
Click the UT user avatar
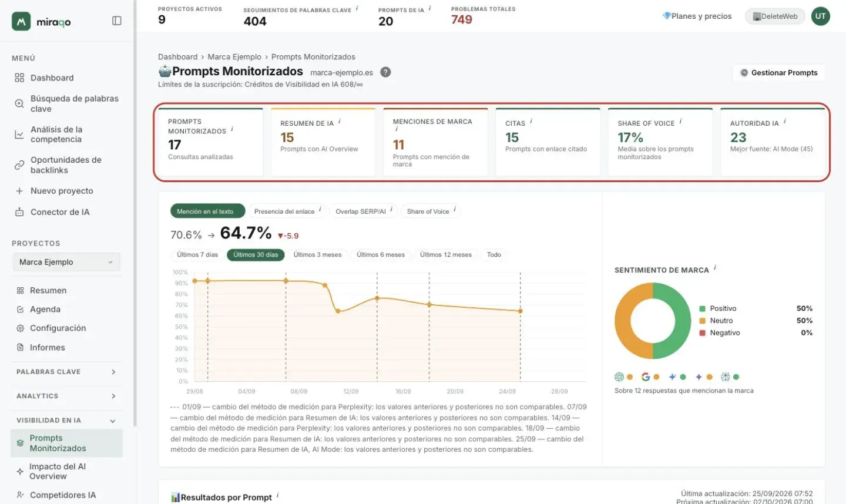pos(820,16)
